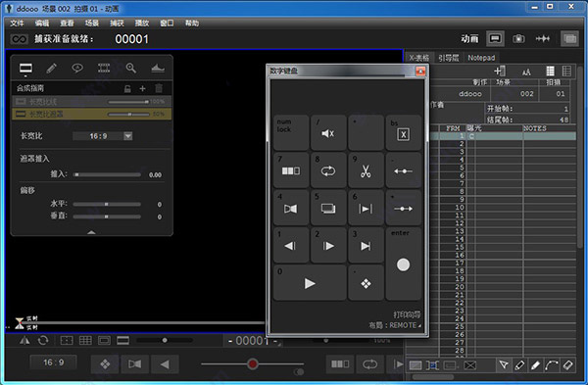Open the 播放 menu
The height and width of the screenshot is (385, 588).
[x=142, y=24]
